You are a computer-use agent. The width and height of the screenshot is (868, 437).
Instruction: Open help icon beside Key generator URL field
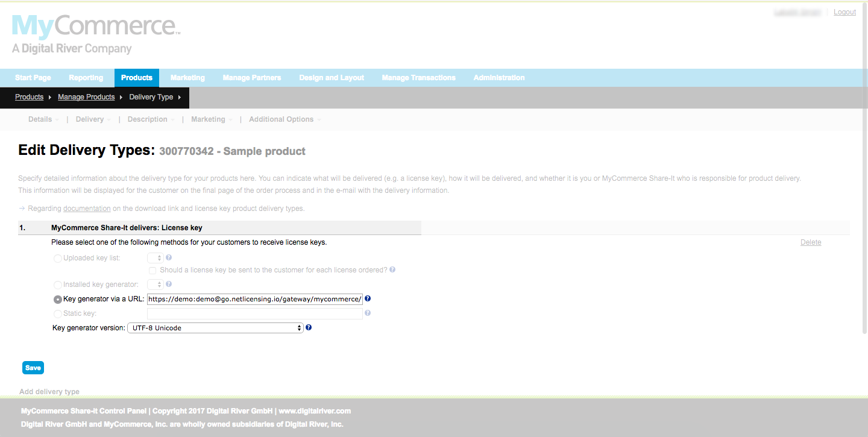368,298
